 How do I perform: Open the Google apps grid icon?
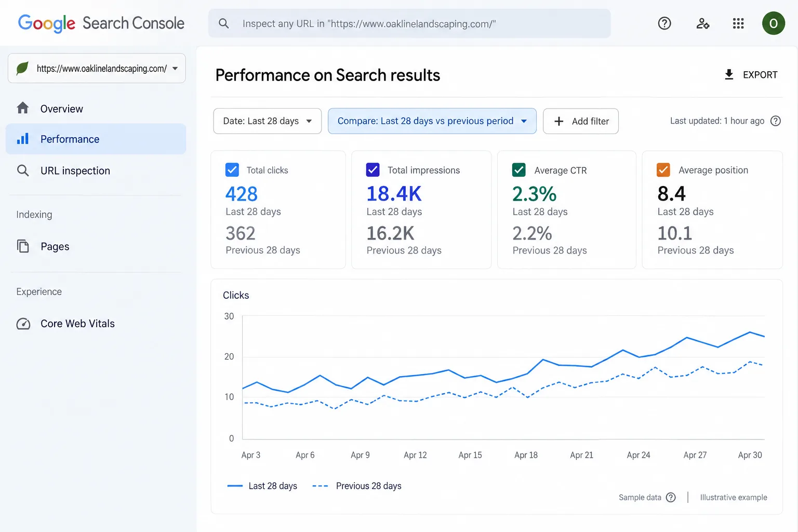[x=738, y=23]
